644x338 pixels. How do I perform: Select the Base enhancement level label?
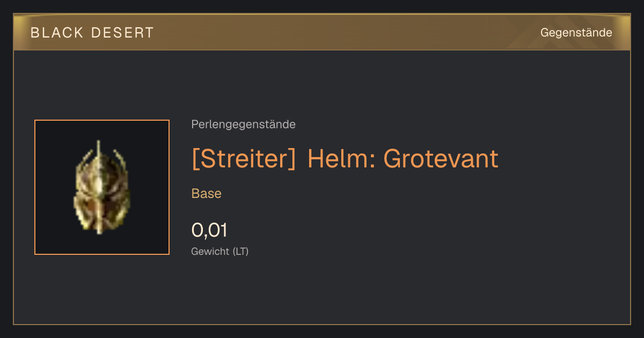(207, 194)
